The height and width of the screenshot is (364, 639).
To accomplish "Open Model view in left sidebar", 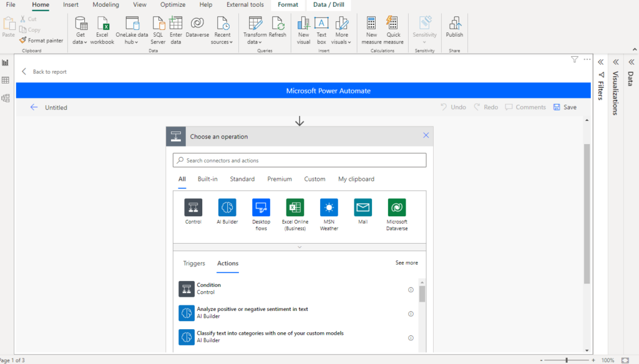I will pos(6,98).
